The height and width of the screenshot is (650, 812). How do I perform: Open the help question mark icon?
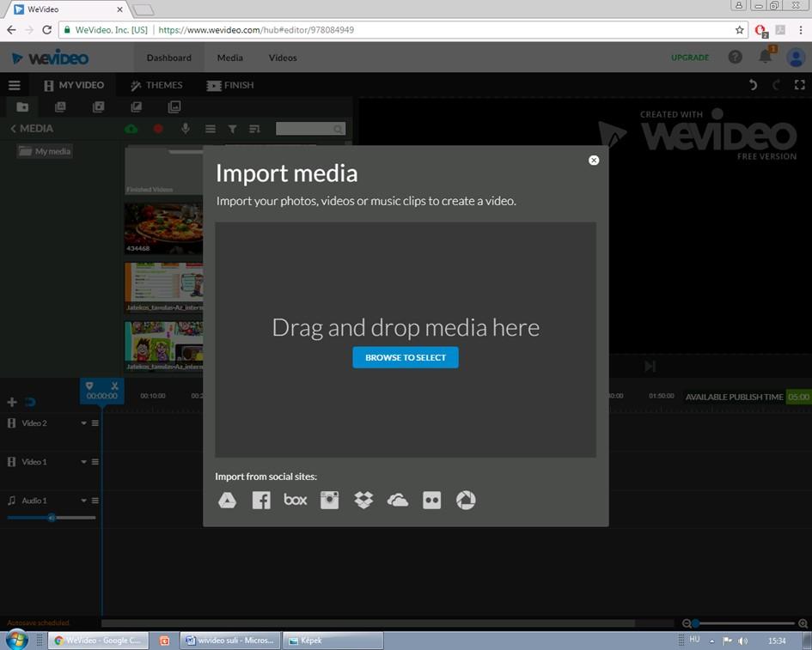tap(736, 57)
